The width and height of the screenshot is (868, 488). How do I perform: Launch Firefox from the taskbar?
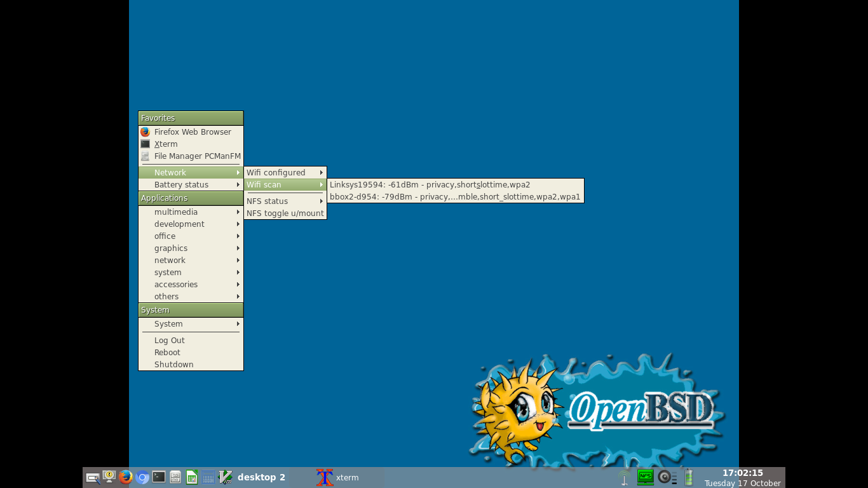coord(126,477)
